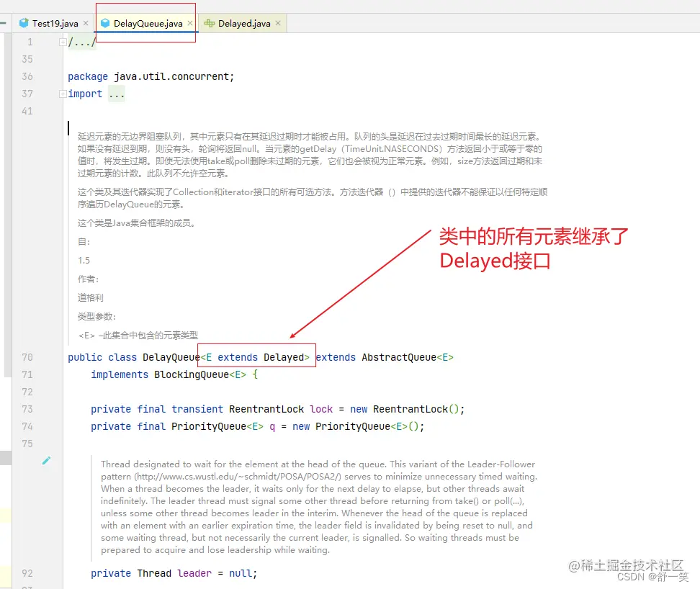
Task: Click line number 70 in gutter
Action: point(27,357)
